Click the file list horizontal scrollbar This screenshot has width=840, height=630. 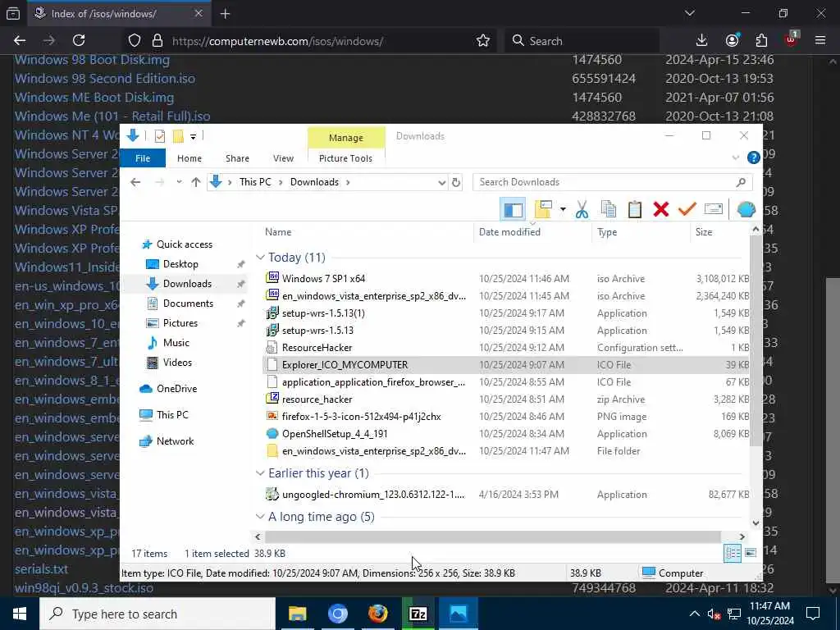(493, 536)
